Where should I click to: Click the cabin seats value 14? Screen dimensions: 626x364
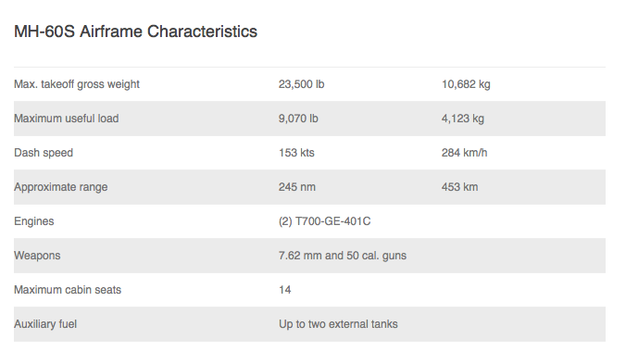tap(284, 290)
